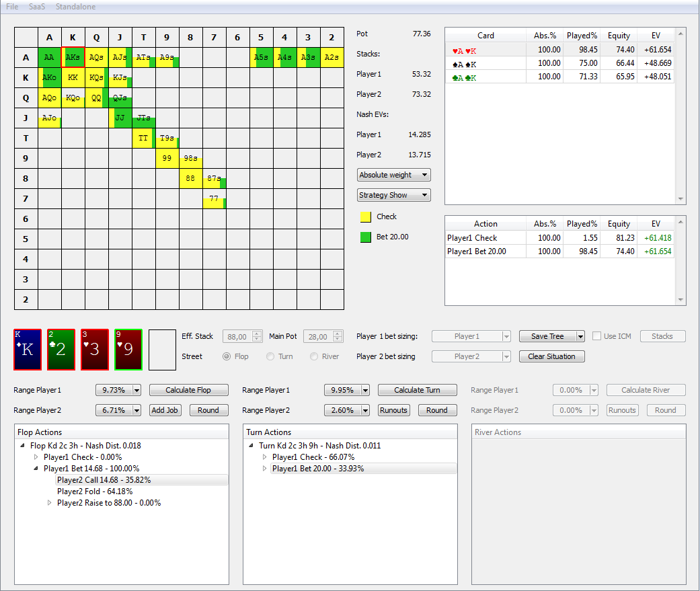Click the empty river card slot
The height and width of the screenshot is (591, 700).
pyautogui.click(x=162, y=350)
